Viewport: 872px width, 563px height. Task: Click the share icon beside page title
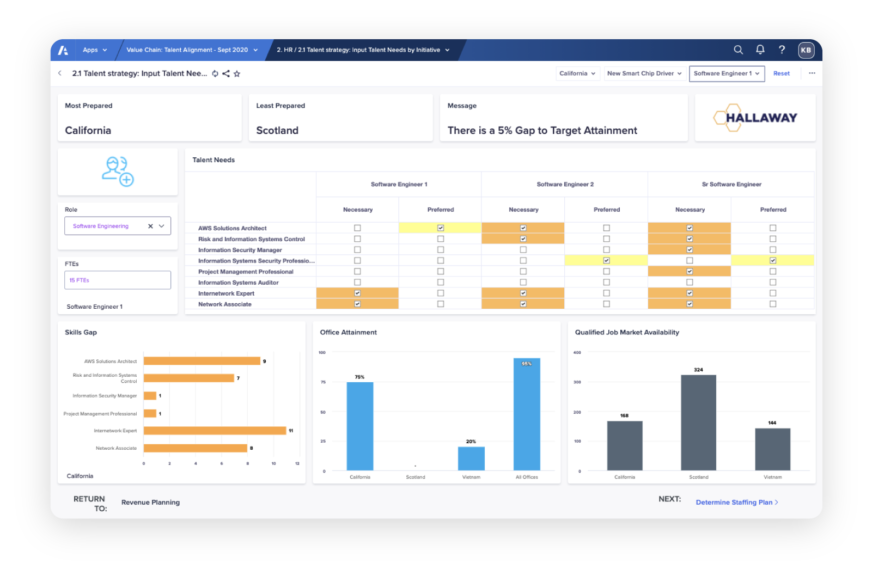226,73
